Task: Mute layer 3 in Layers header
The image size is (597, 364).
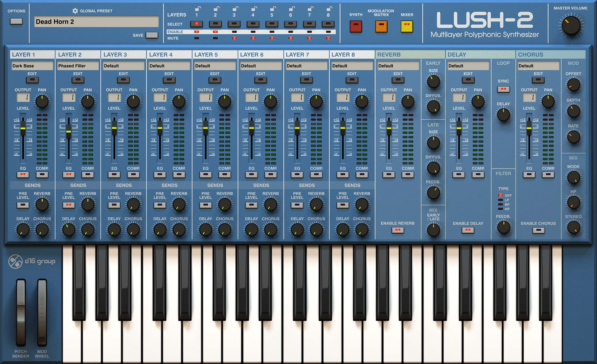Action: 234,38
